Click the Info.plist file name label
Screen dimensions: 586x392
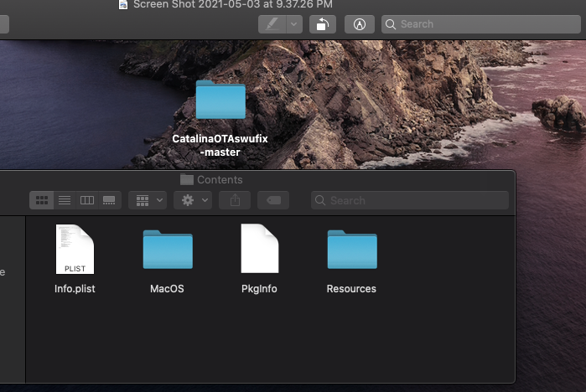(x=75, y=289)
